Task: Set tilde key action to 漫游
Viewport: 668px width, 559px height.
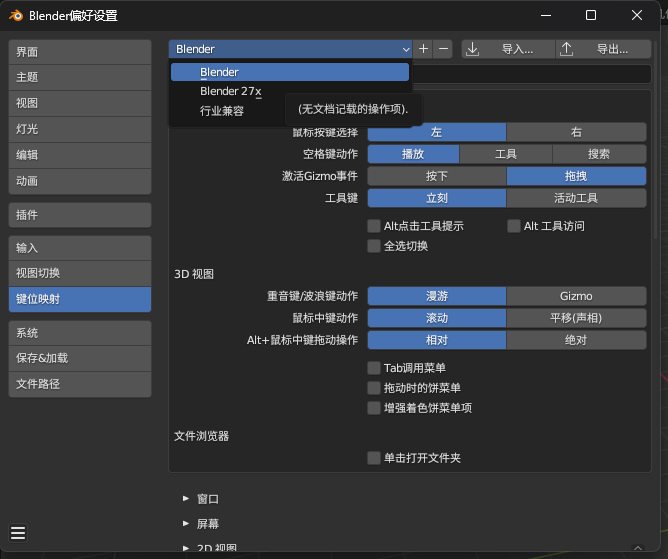Action: (x=437, y=296)
